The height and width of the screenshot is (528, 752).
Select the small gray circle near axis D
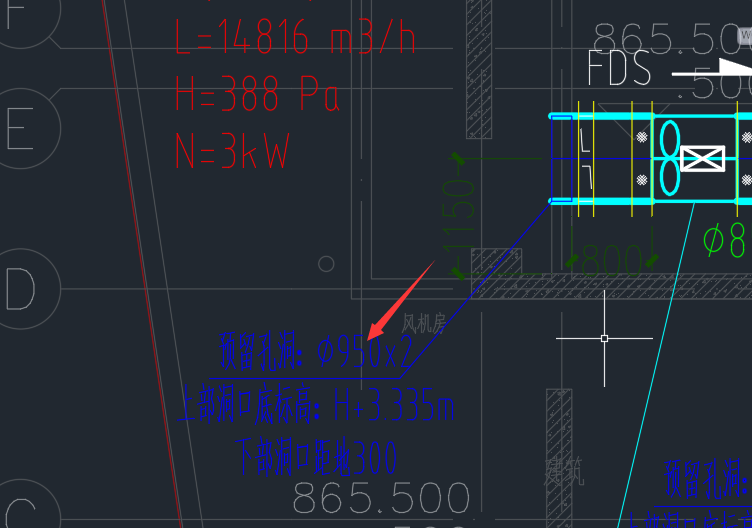(326, 264)
